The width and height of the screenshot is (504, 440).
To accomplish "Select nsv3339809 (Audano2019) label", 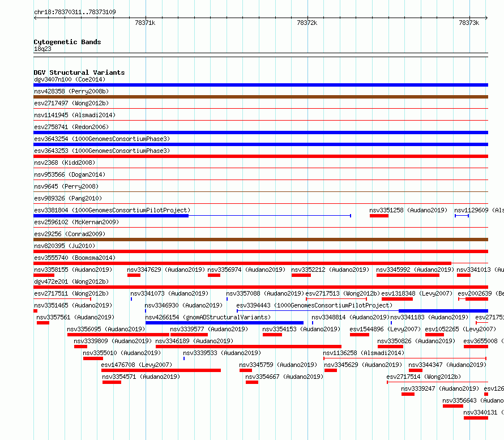I will point(113,341).
